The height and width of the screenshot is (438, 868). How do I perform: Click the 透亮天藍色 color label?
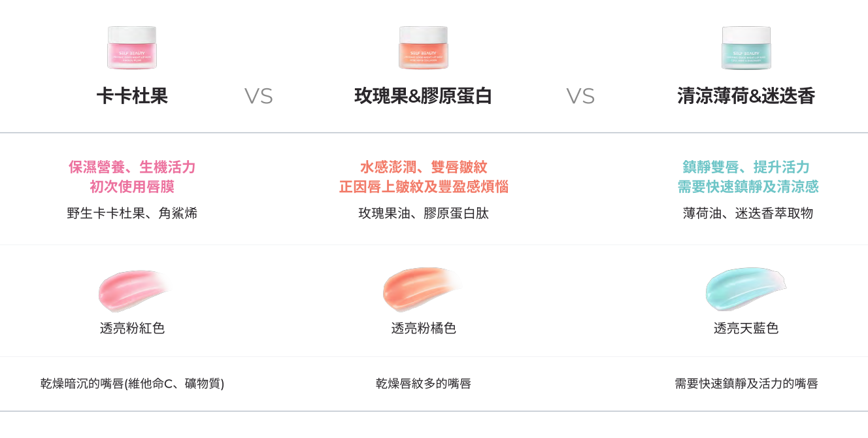pyautogui.click(x=746, y=328)
